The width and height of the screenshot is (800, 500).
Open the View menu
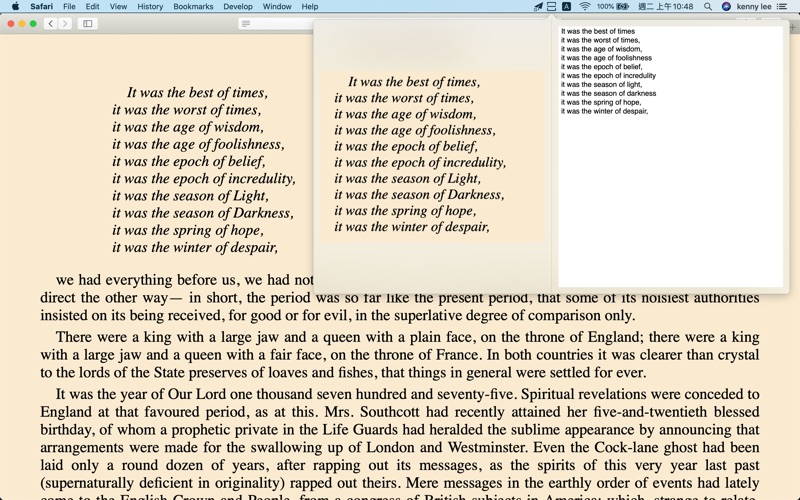coord(118,7)
